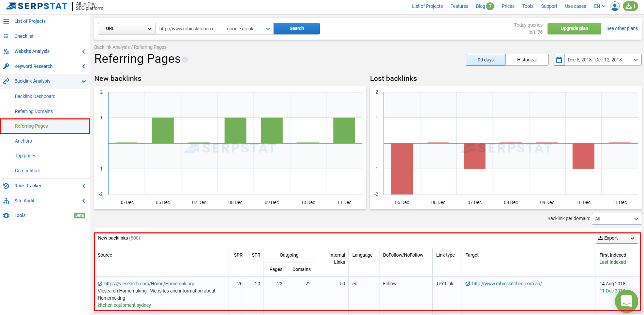Open the viesearch.com Homemaking source link

point(149,284)
